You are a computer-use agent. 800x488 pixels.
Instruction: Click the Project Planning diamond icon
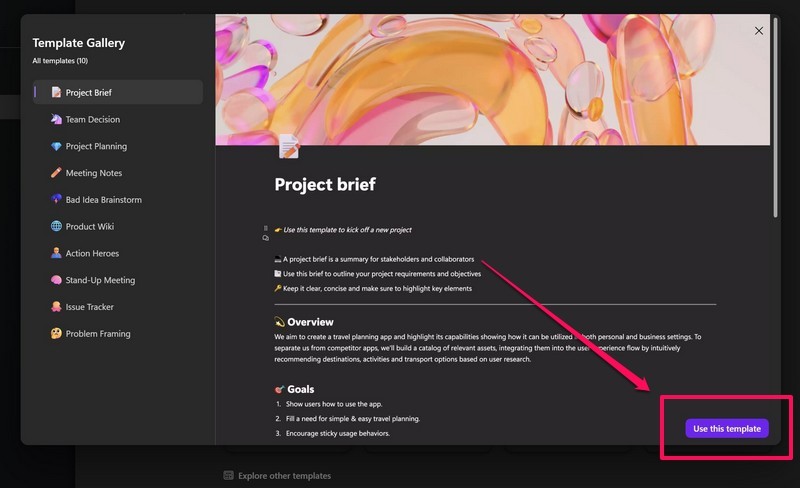(x=56, y=146)
